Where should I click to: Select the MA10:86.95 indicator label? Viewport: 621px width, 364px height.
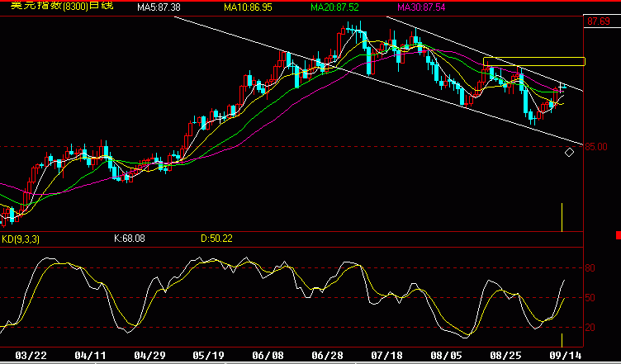pos(248,7)
